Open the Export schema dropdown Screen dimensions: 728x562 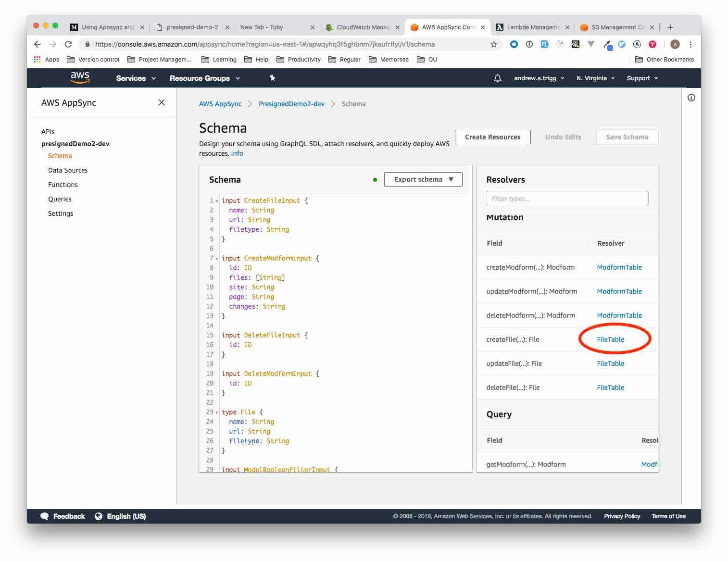(423, 179)
